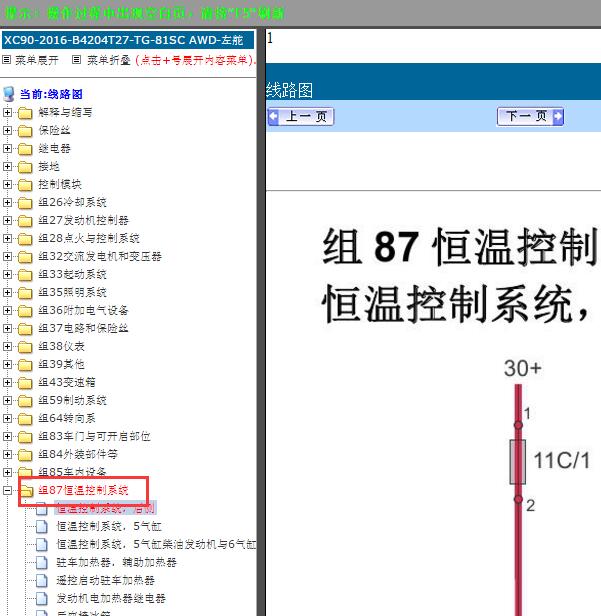Select the 组26冷却系统 label
The height and width of the screenshot is (616, 601).
tap(72, 203)
